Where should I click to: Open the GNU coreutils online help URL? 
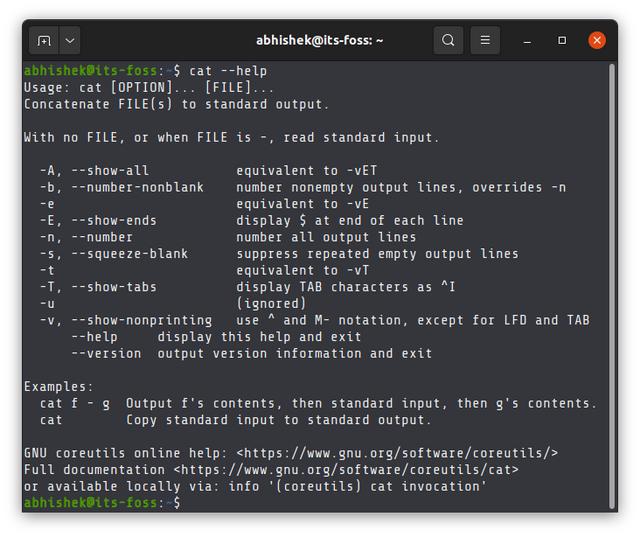tap(397, 453)
